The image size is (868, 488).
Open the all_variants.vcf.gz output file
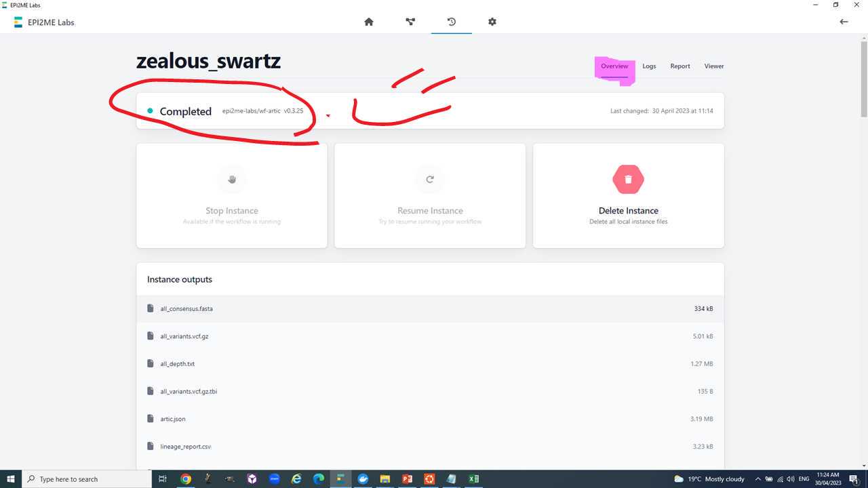[x=184, y=336]
